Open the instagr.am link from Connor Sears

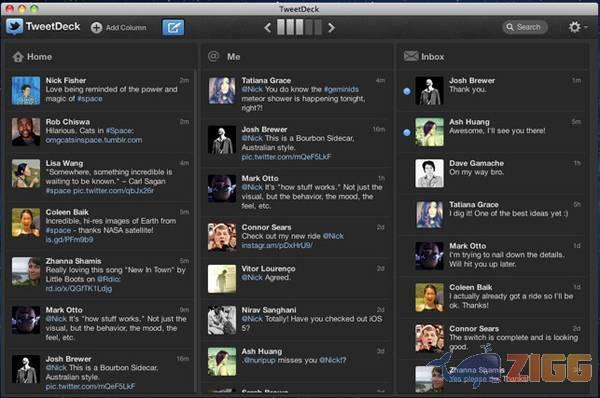coord(277,246)
